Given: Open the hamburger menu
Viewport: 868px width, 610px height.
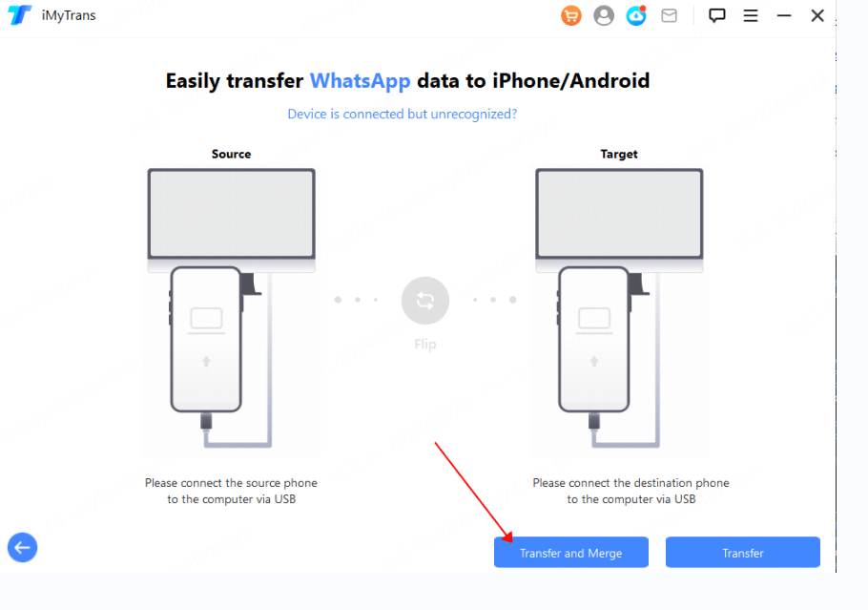Looking at the screenshot, I should click(750, 15).
